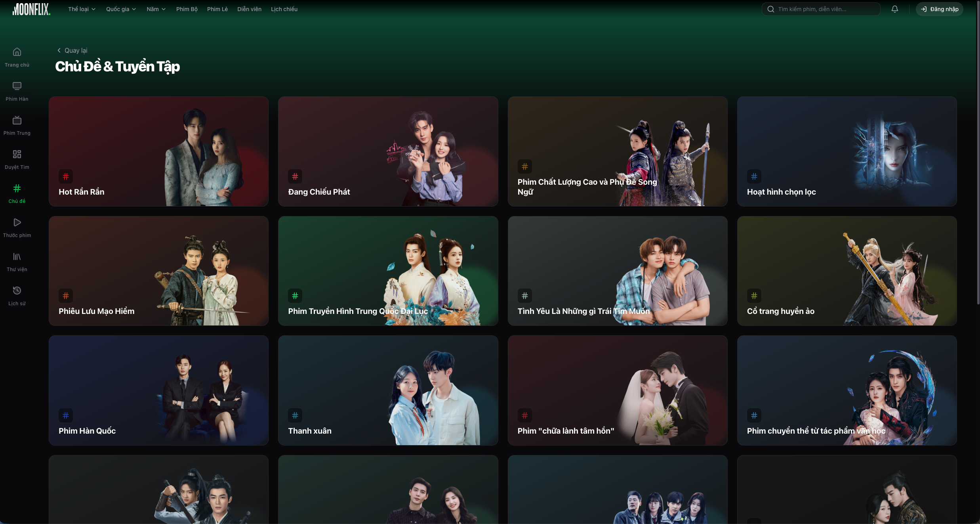Open Phim chuyển thể từ tác phẩm title
This screenshot has width=980, height=524.
pyautogui.click(x=816, y=431)
